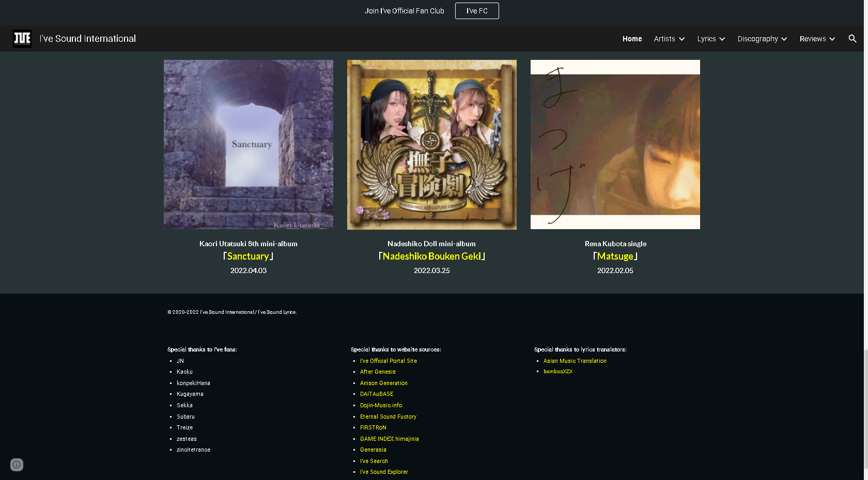Open the page info icon
Image resolution: width=868 pixels, height=480 pixels.
click(17, 465)
